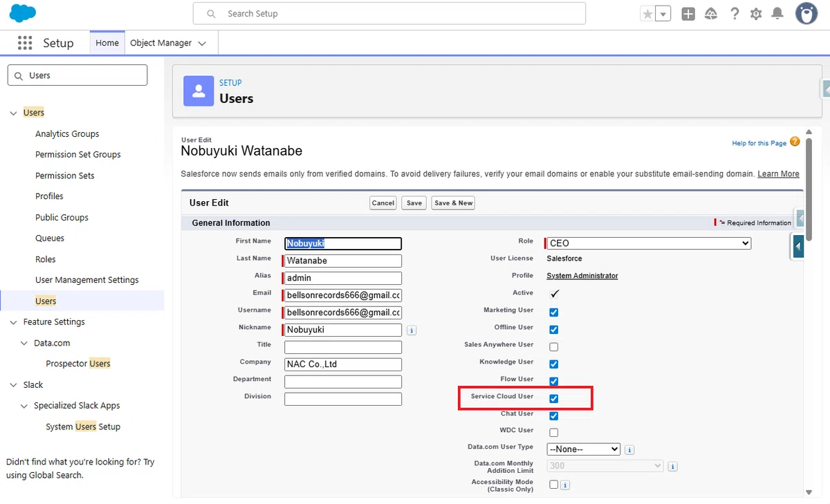Click the magnifier icon in Quick Find
This screenshot has height=504, width=830.
[18, 75]
